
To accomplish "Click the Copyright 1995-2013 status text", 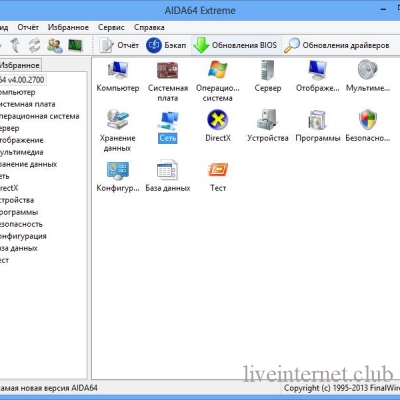I will tap(342, 388).
